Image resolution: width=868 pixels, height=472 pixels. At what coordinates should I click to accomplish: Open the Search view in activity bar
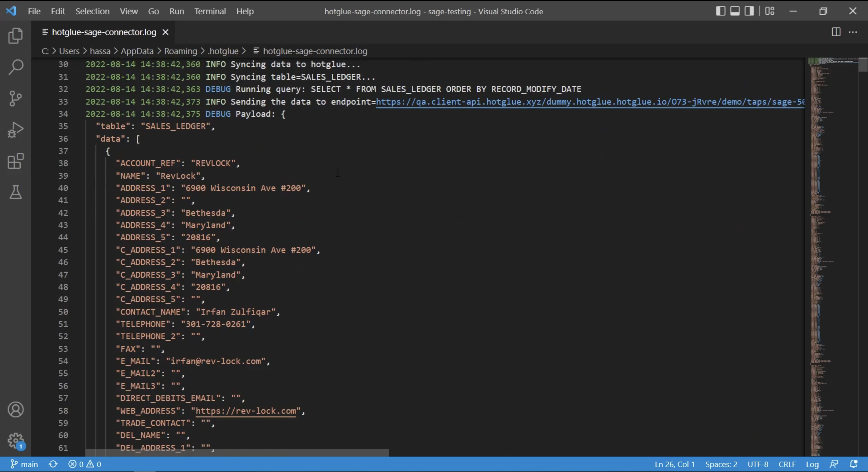15,67
